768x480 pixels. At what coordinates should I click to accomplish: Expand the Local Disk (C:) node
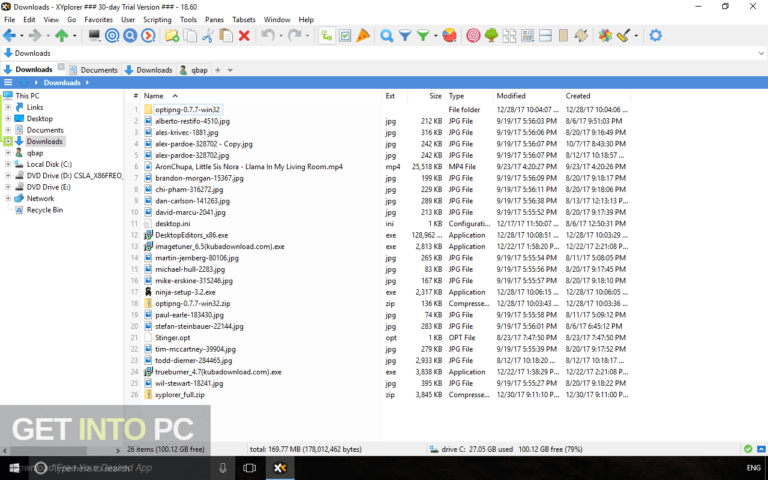tap(8, 164)
